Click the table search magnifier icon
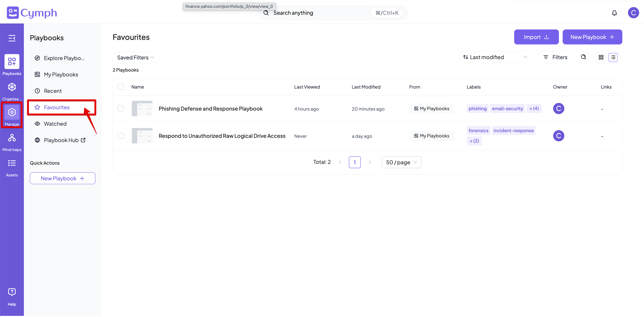Screen dimensions: 644x317 point(583,57)
